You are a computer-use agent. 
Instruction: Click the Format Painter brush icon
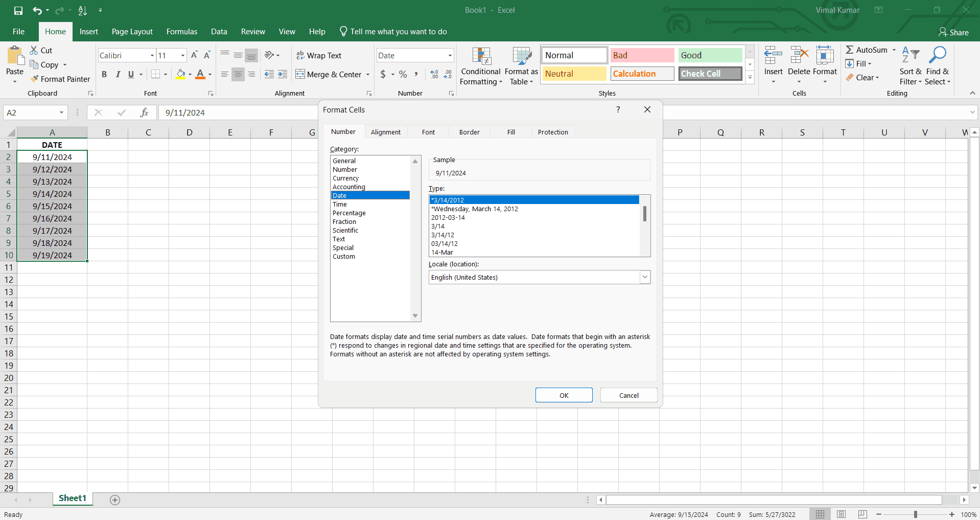pyautogui.click(x=34, y=79)
